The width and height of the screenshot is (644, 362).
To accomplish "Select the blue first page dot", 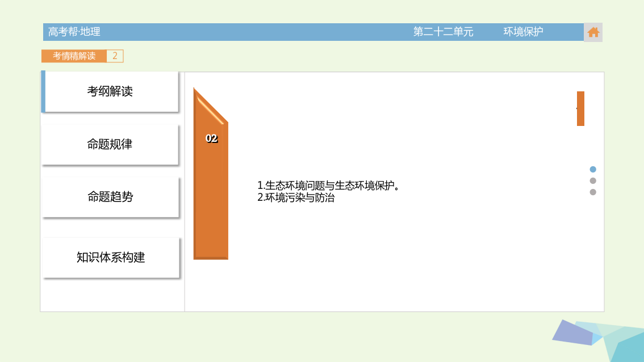I will point(593,169).
